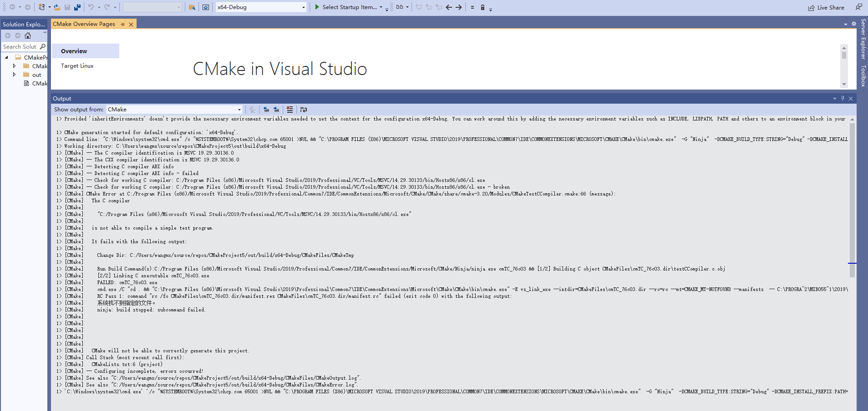Click 'ninja: build stopped: subcommand failed.' line

point(151,310)
